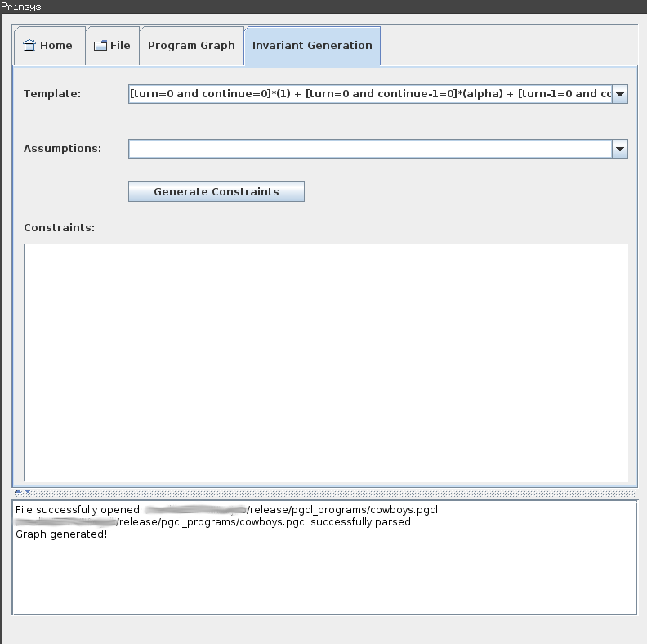647x644 pixels.
Task: Click the folder icon on File tab
Action: click(x=100, y=46)
